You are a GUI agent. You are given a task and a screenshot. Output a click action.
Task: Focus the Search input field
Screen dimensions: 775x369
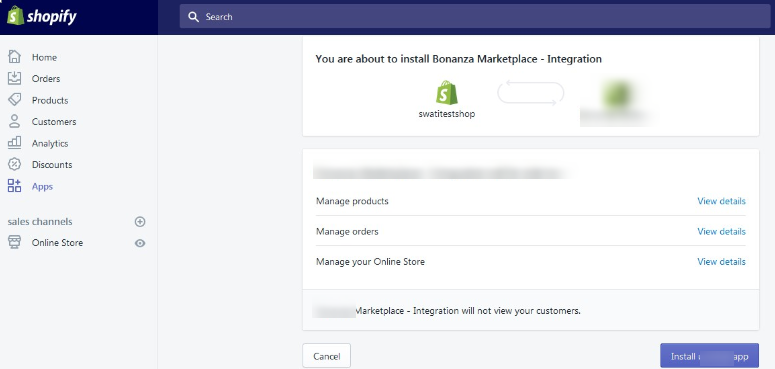click(475, 16)
